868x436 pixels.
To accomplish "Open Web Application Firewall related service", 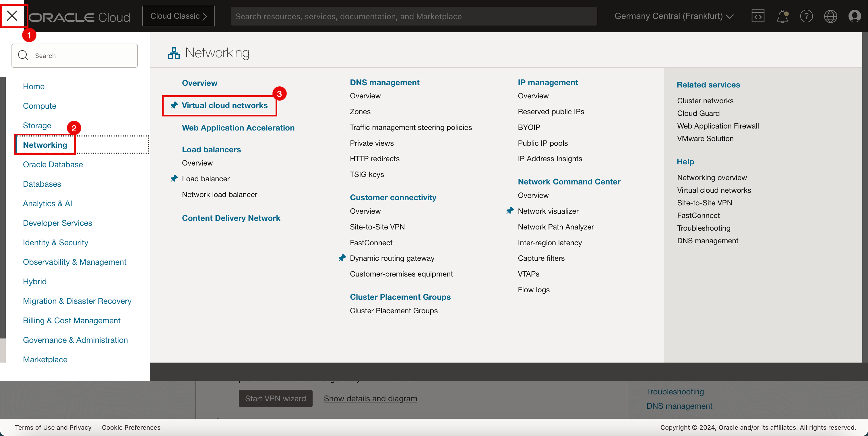I will click(x=718, y=126).
